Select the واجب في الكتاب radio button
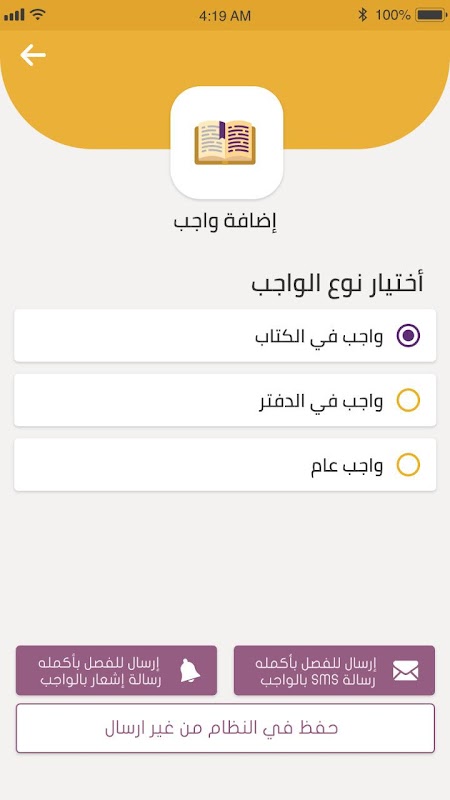 [x=408, y=336]
